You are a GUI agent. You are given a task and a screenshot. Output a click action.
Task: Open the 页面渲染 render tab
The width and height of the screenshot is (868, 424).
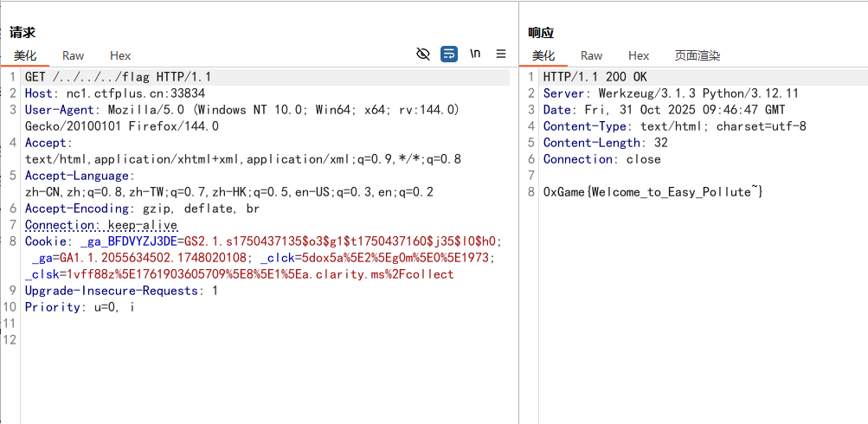698,55
